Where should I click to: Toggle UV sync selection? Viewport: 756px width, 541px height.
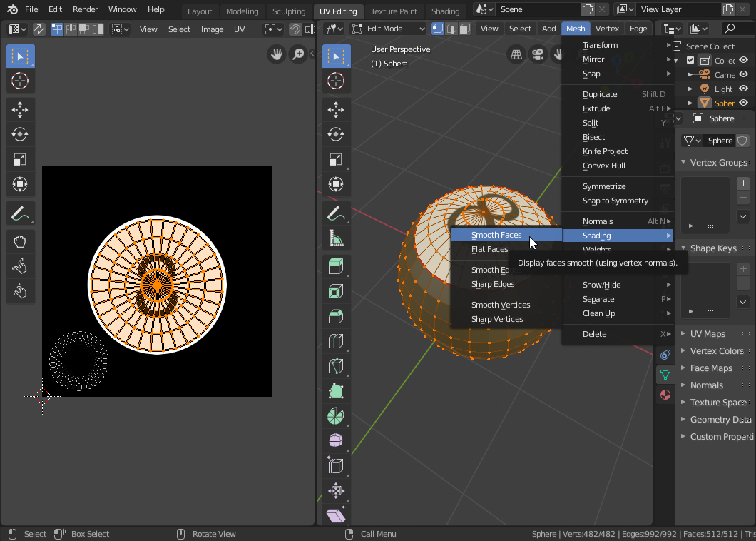coord(39,29)
